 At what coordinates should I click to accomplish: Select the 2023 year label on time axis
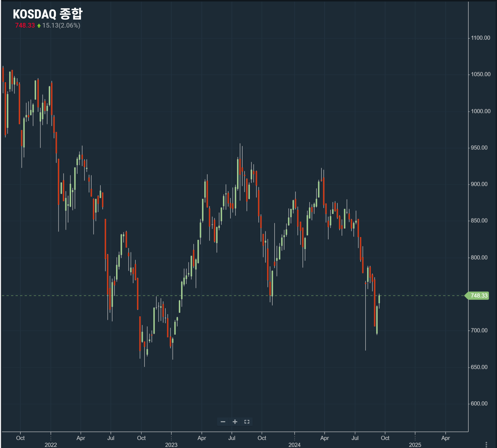point(171,445)
